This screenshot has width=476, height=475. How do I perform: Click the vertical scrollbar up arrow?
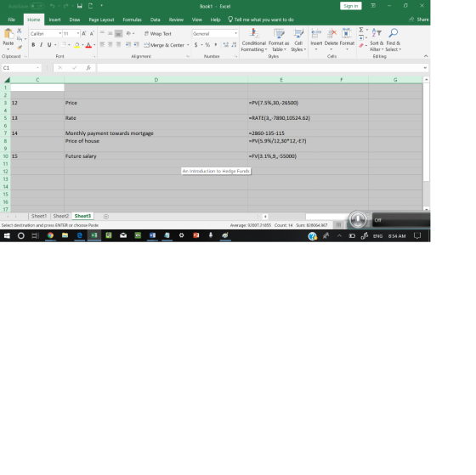426,80
